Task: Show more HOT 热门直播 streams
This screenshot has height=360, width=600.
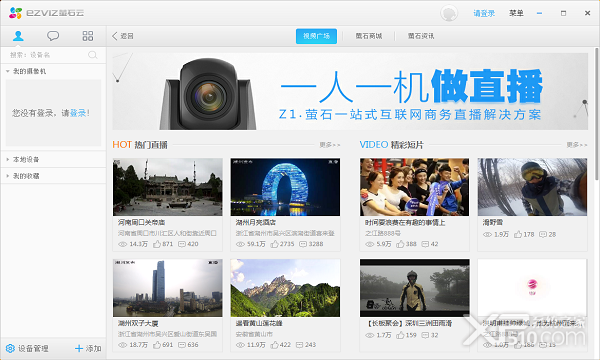Action: point(330,145)
